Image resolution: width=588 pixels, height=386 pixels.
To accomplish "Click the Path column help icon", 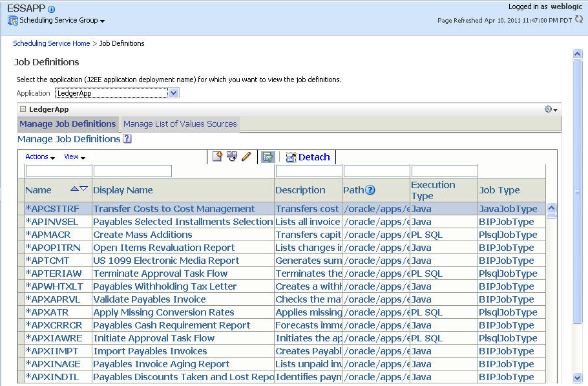I will pyautogui.click(x=370, y=190).
